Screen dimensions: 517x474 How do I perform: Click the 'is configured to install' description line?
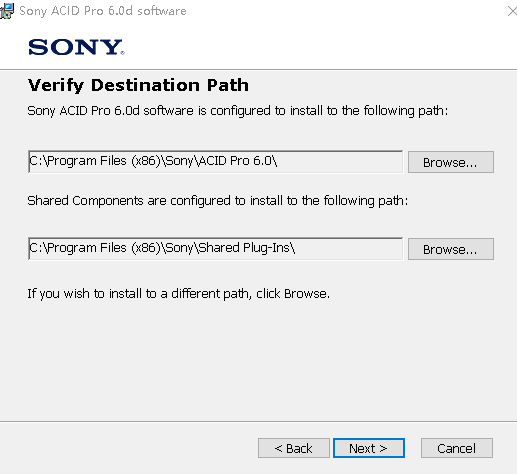click(238, 111)
